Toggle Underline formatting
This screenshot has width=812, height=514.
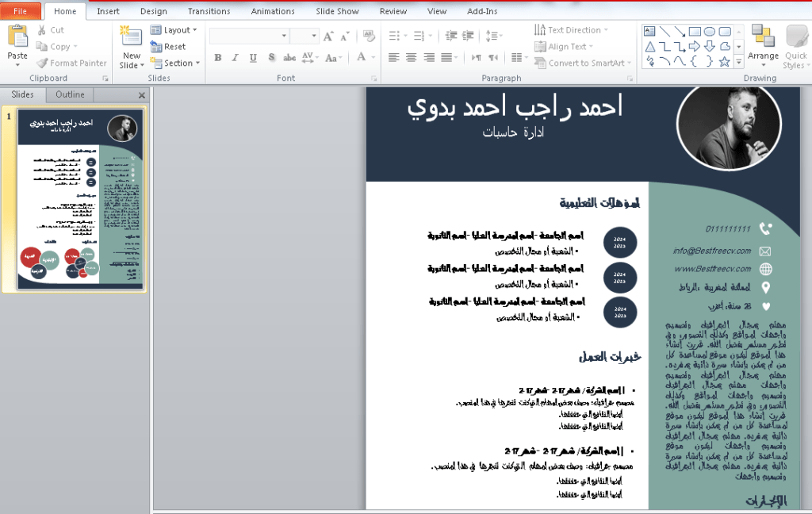tap(253, 58)
